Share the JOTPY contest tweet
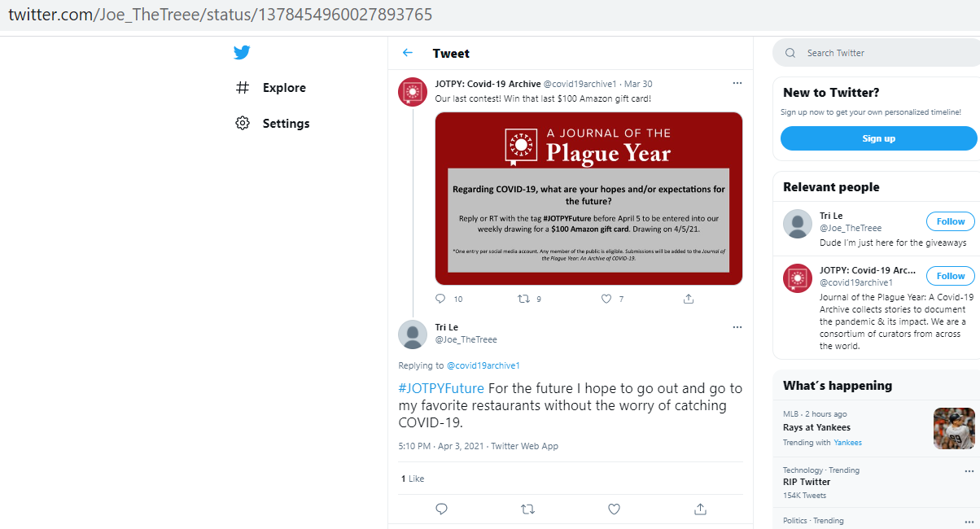 pyautogui.click(x=689, y=299)
